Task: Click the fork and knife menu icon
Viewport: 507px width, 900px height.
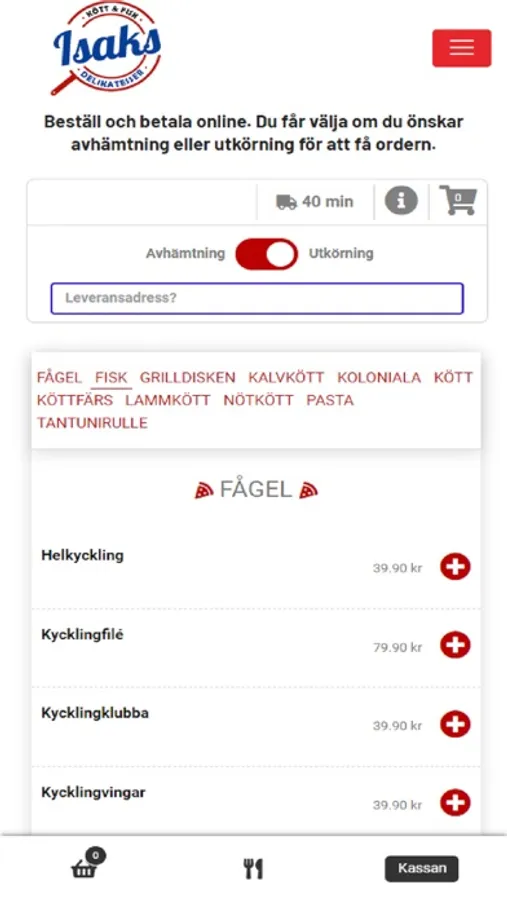Action: pyautogui.click(x=253, y=869)
